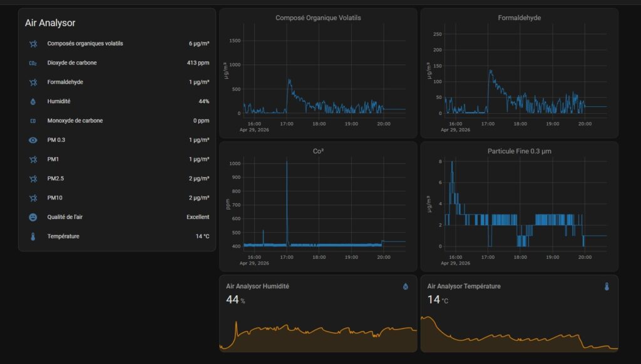This screenshot has width=641, height=364.
Task: Click the CO icon beside Monoxyde de carbone
Action: coord(33,121)
